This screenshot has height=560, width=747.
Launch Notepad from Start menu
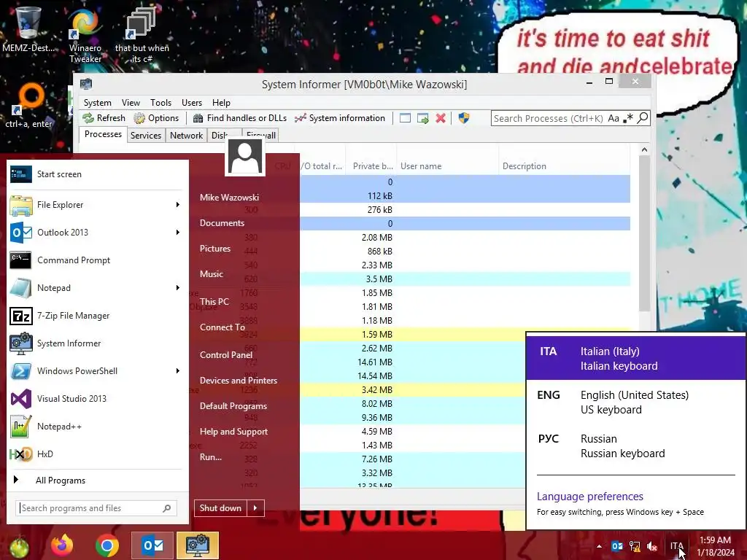click(90, 287)
